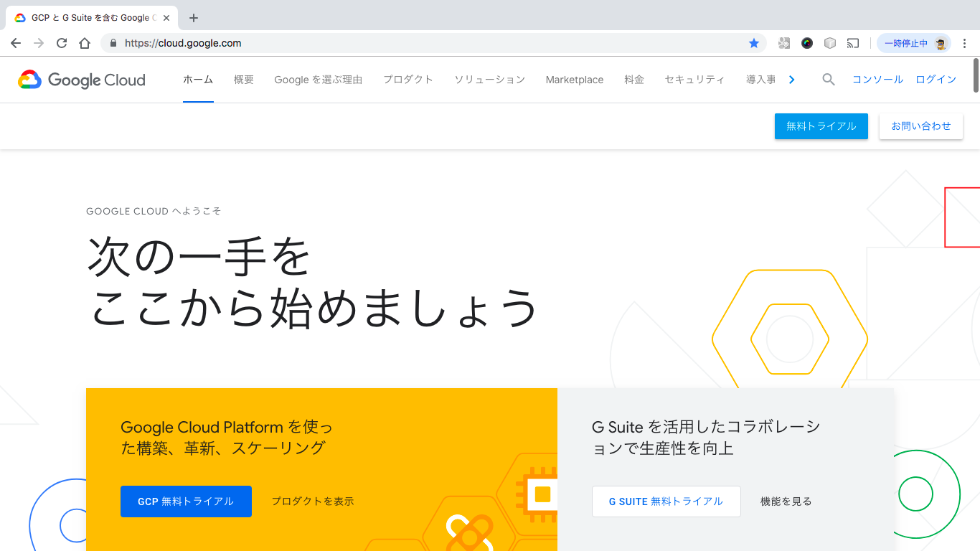Open コンソール from the navigation bar

tap(877, 80)
